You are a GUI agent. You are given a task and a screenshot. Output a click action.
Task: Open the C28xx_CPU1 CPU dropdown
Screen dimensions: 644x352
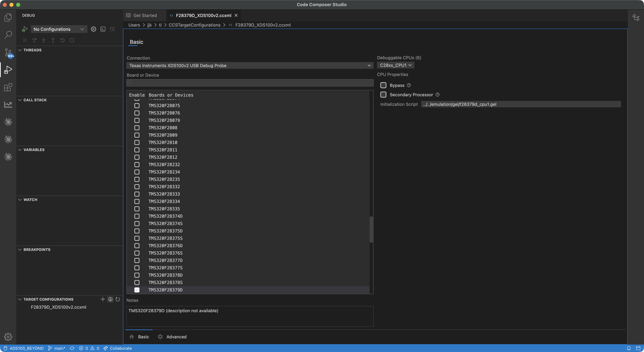(x=395, y=65)
